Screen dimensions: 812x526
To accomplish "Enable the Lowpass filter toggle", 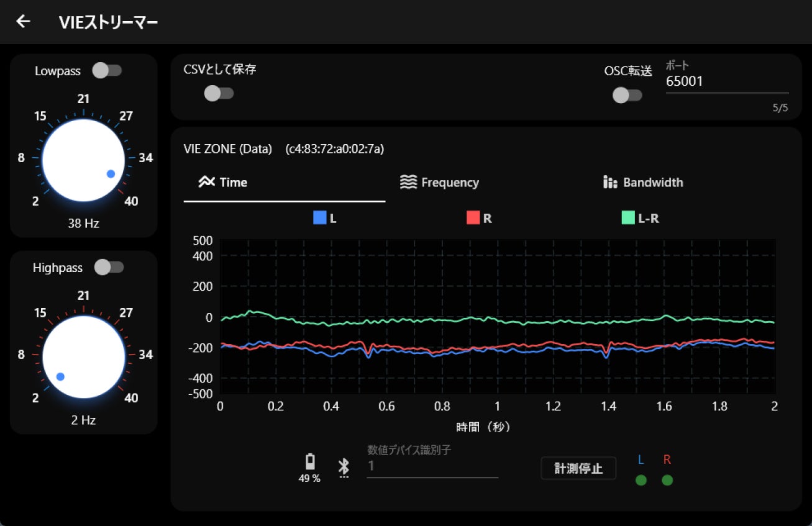I will pyautogui.click(x=107, y=71).
